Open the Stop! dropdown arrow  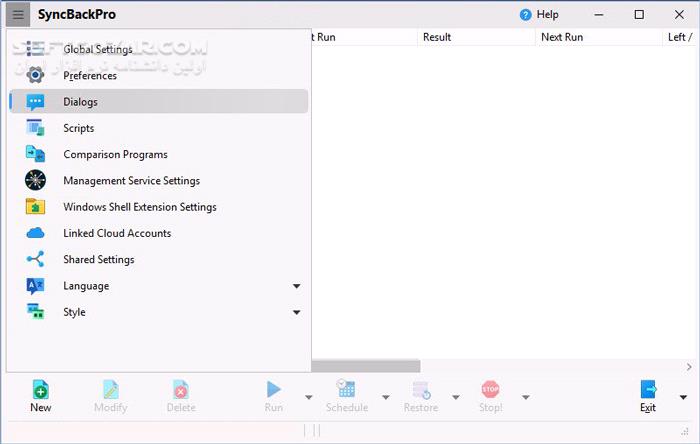point(526,397)
